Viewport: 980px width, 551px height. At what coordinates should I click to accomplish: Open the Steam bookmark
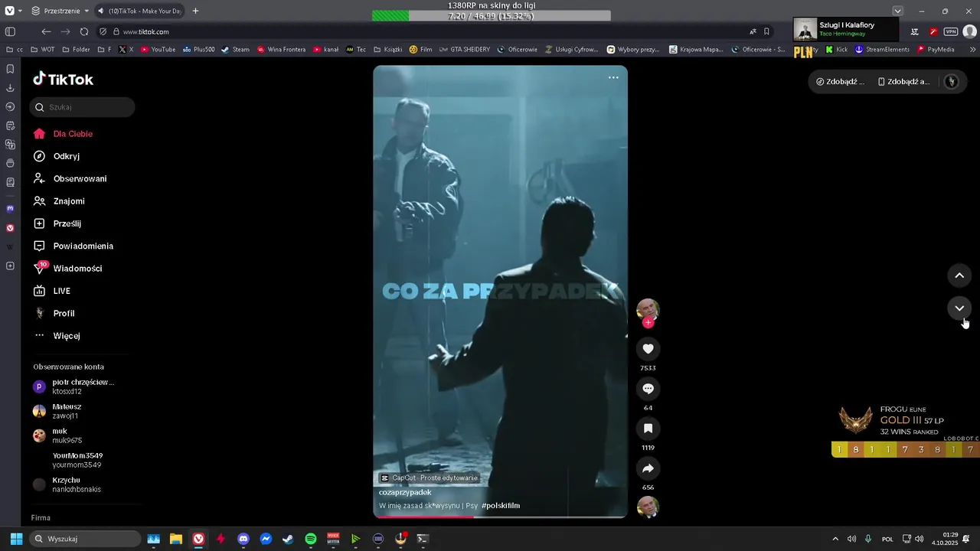click(235, 49)
